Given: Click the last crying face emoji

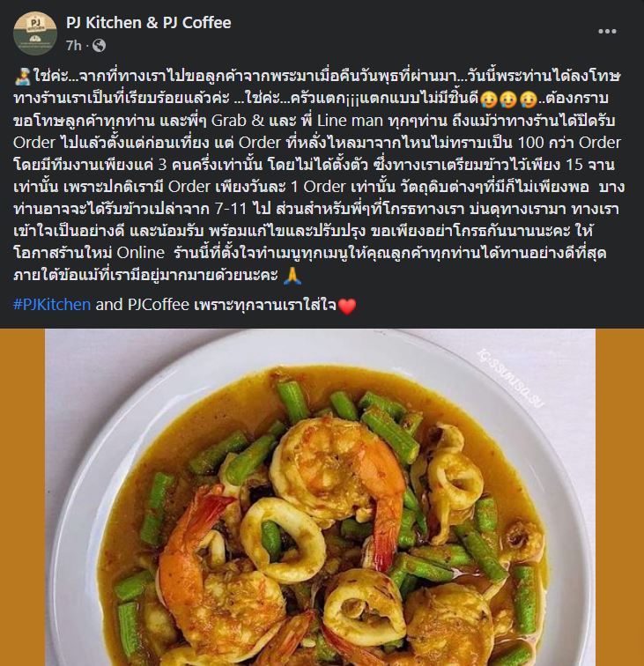Looking at the screenshot, I should tap(527, 99).
